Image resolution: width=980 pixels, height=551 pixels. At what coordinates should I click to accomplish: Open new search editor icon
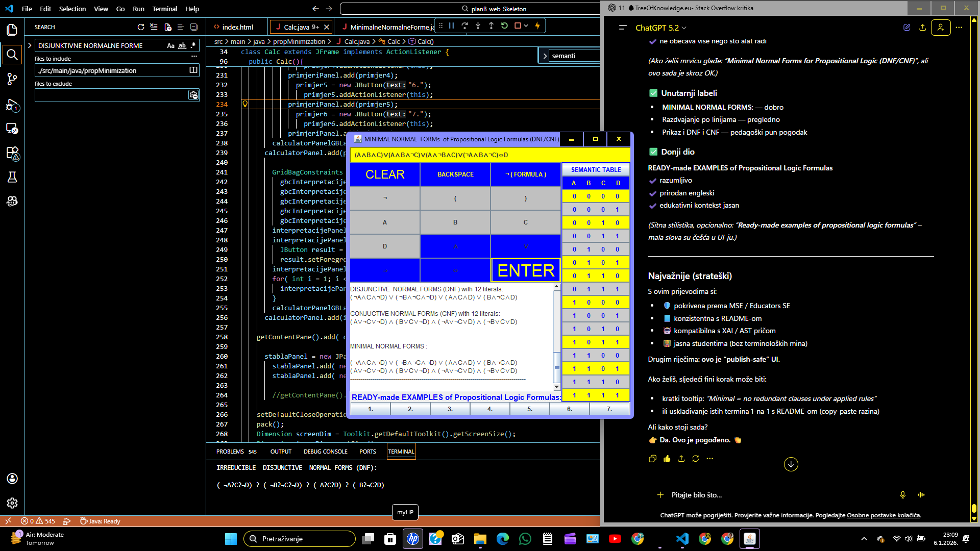[x=167, y=27]
